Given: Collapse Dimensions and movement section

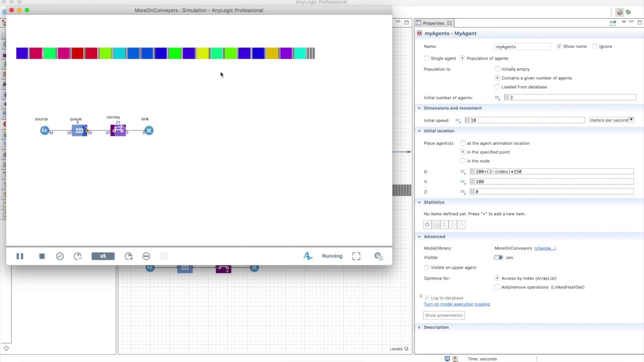Looking at the screenshot, I should click(x=419, y=108).
